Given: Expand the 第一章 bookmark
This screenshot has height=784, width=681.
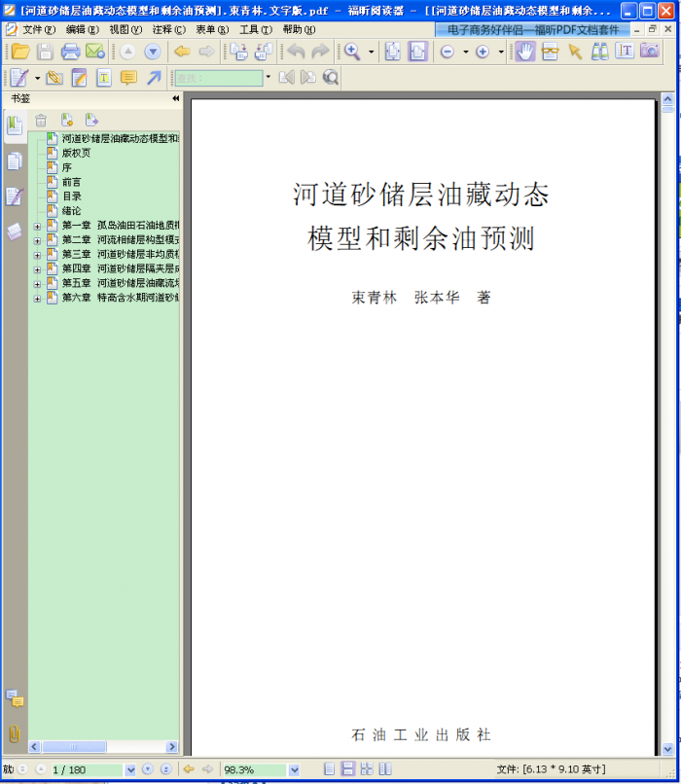Looking at the screenshot, I should coord(37,227).
